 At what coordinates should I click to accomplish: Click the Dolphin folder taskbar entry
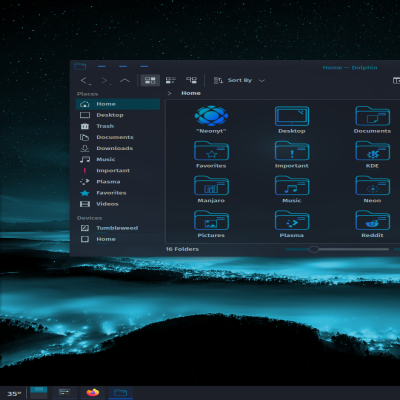pos(120,393)
